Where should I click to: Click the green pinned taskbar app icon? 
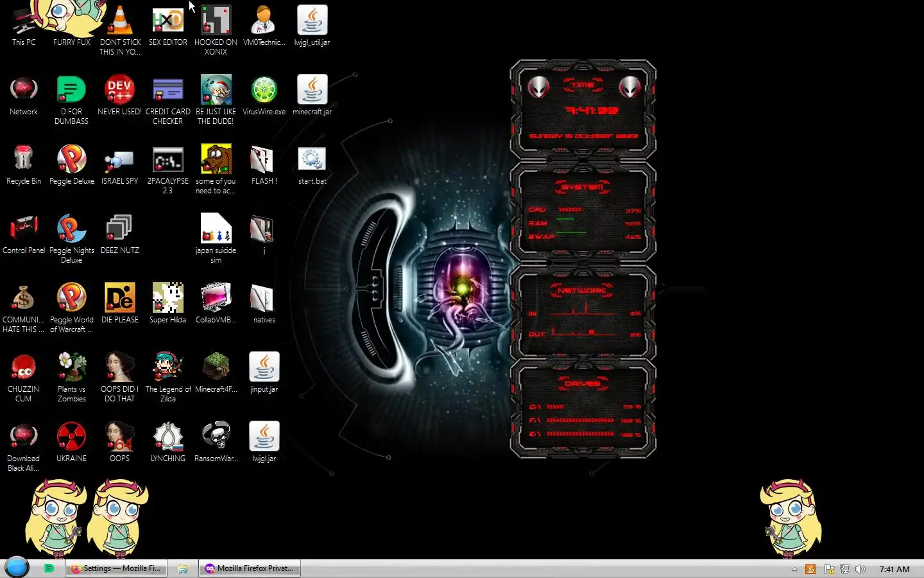(x=49, y=568)
